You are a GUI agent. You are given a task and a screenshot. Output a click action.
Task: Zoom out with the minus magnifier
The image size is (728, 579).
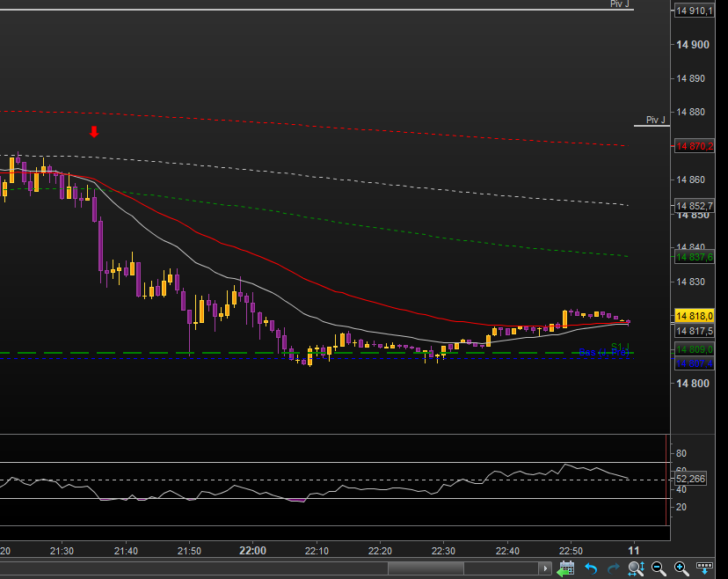(x=659, y=568)
